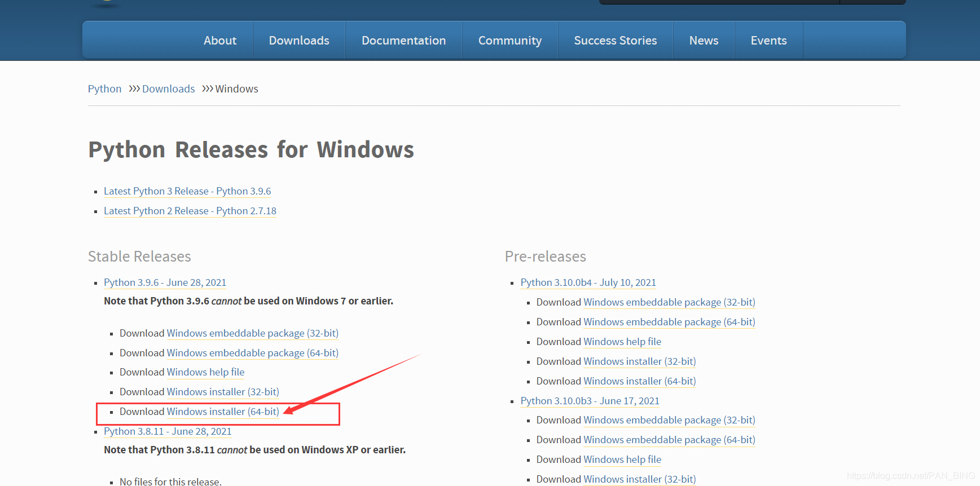
Task: Download Python 3.10.0b4 Windows installer (32-bit)
Action: click(x=640, y=361)
